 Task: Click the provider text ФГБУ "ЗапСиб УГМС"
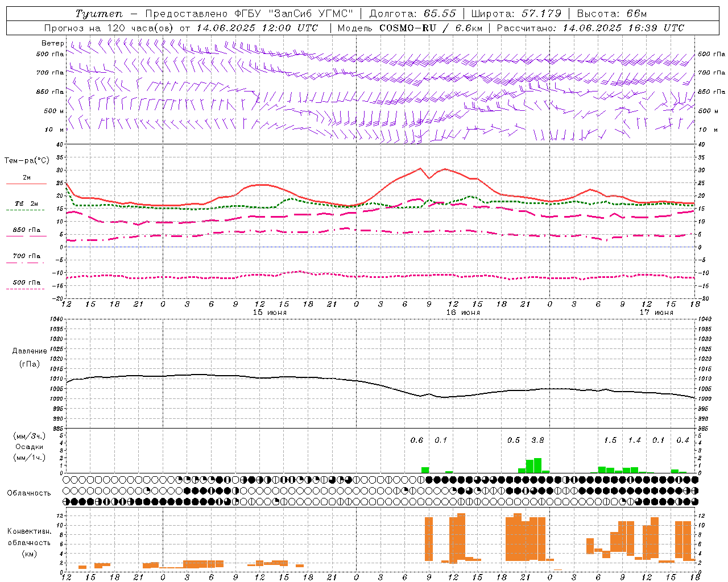[294, 14]
